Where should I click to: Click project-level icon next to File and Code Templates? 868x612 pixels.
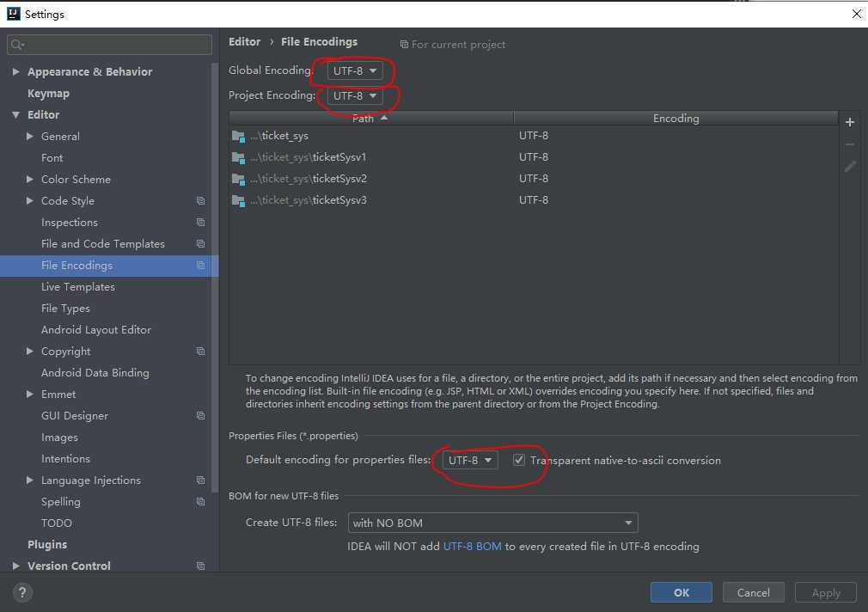[x=200, y=244]
